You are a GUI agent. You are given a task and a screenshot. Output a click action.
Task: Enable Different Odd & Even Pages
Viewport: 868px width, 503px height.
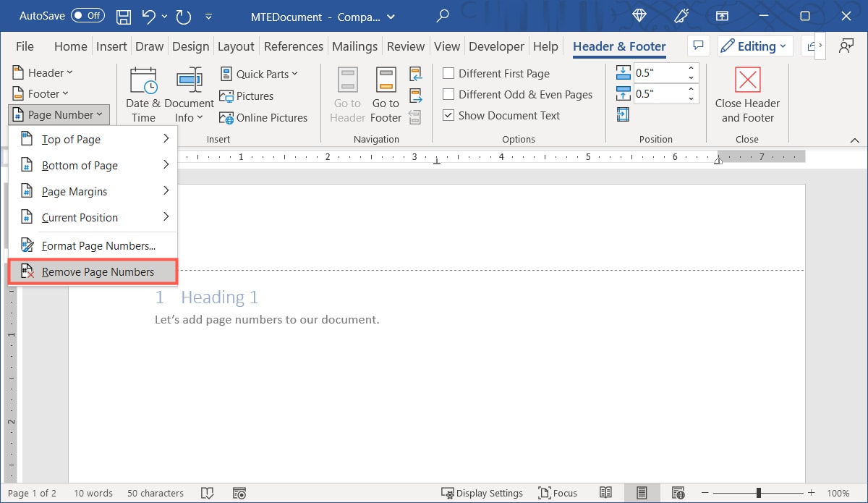pos(448,94)
